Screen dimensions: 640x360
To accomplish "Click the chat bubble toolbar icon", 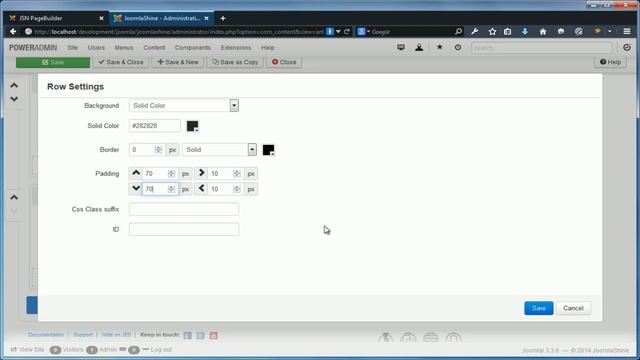I will coord(561,31).
